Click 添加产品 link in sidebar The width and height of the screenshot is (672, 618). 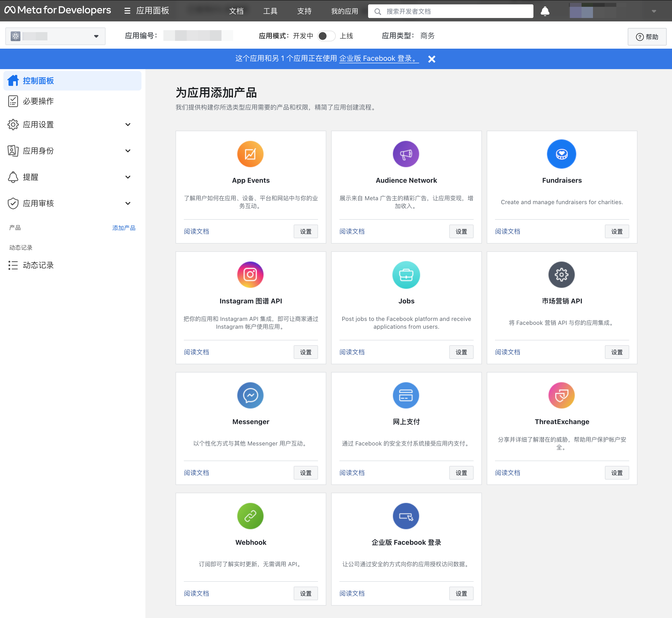coord(124,228)
